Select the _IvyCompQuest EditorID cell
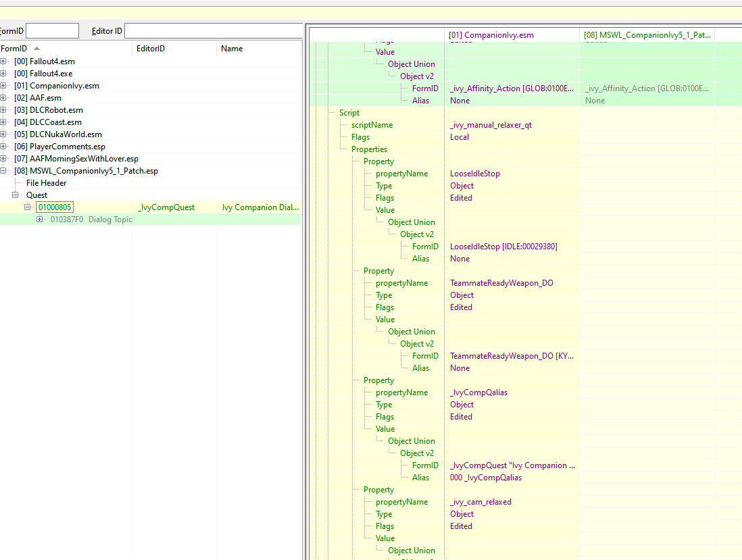This screenshot has height=560, width=742. tap(166, 207)
